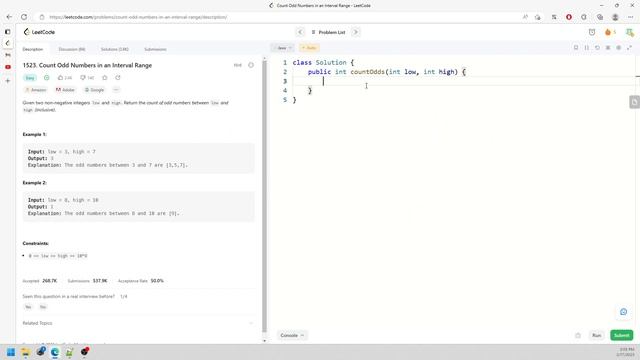Open editor shortcuts icon

tap(608, 48)
